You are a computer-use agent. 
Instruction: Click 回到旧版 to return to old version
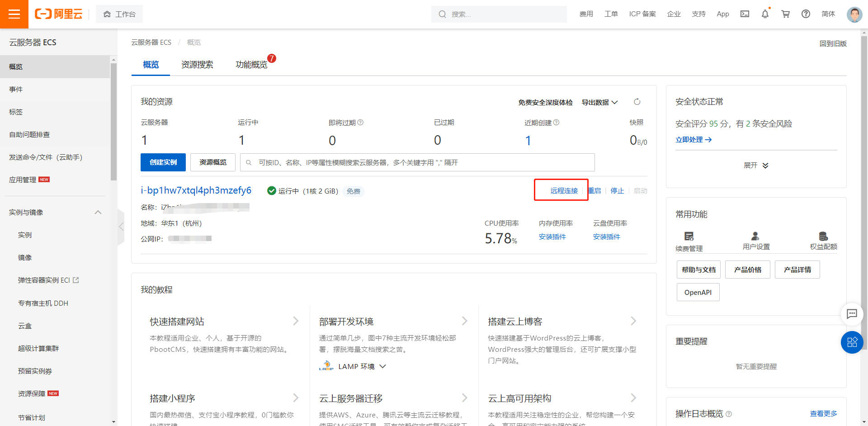coord(833,43)
